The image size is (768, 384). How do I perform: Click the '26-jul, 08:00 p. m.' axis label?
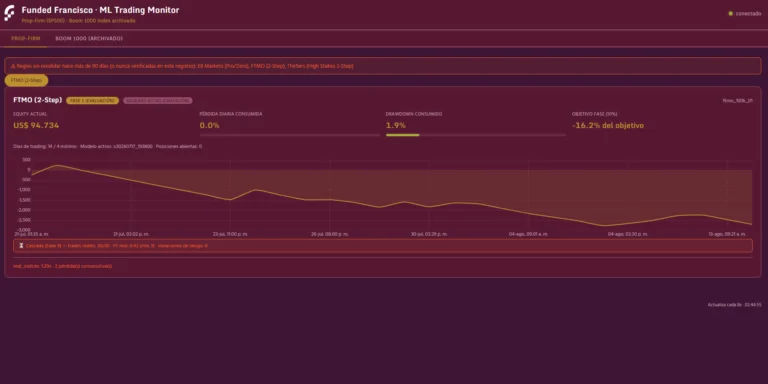[330, 234]
